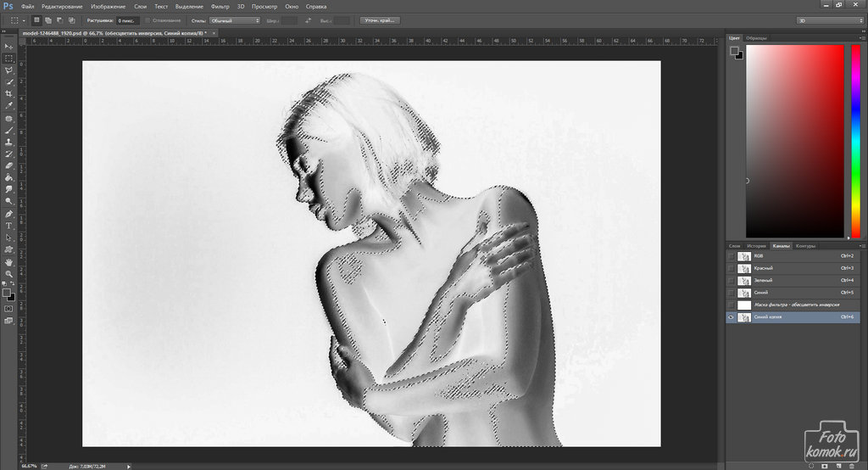868x470 pixels.
Task: Show the RGB channel visibility box
Action: tap(731, 256)
